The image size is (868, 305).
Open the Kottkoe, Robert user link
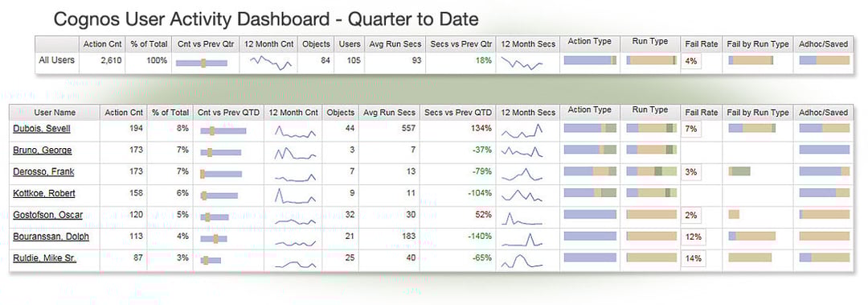tap(43, 193)
